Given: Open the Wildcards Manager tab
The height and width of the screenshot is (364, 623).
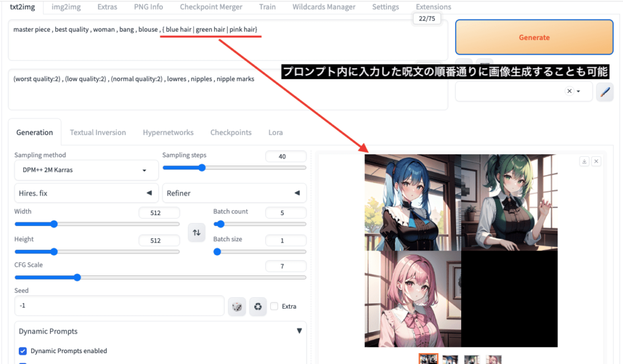Looking at the screenshot, I should (x=324, y=7).
